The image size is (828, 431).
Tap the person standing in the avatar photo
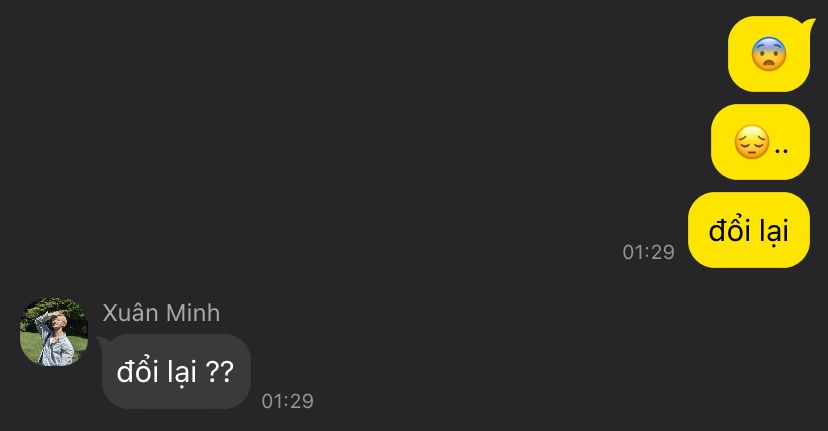tap(55, 337)
